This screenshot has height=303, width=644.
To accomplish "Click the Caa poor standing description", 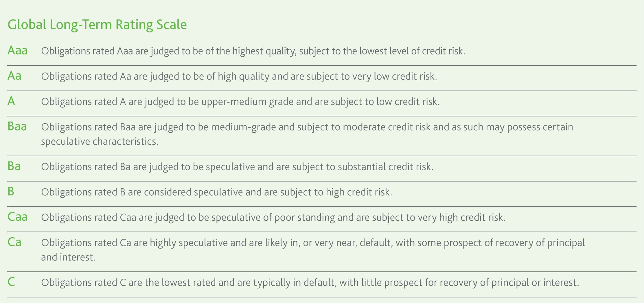I will click(x=273, y=218).
